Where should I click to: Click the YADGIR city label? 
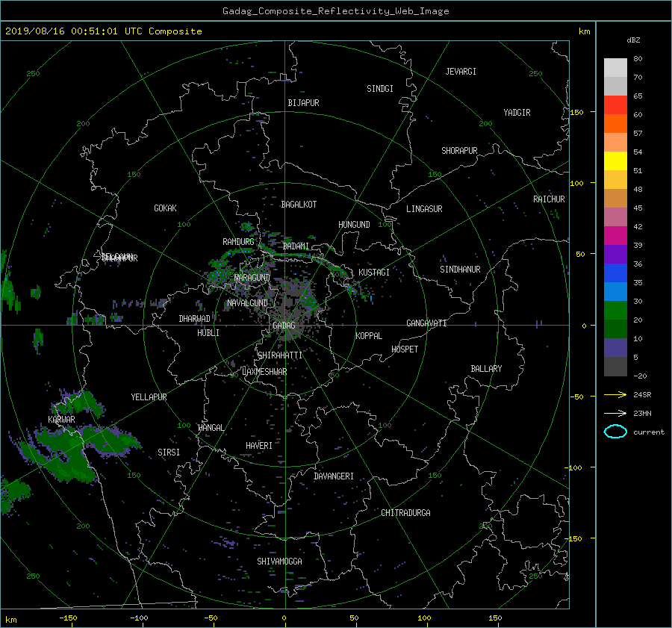pos(517,113)
